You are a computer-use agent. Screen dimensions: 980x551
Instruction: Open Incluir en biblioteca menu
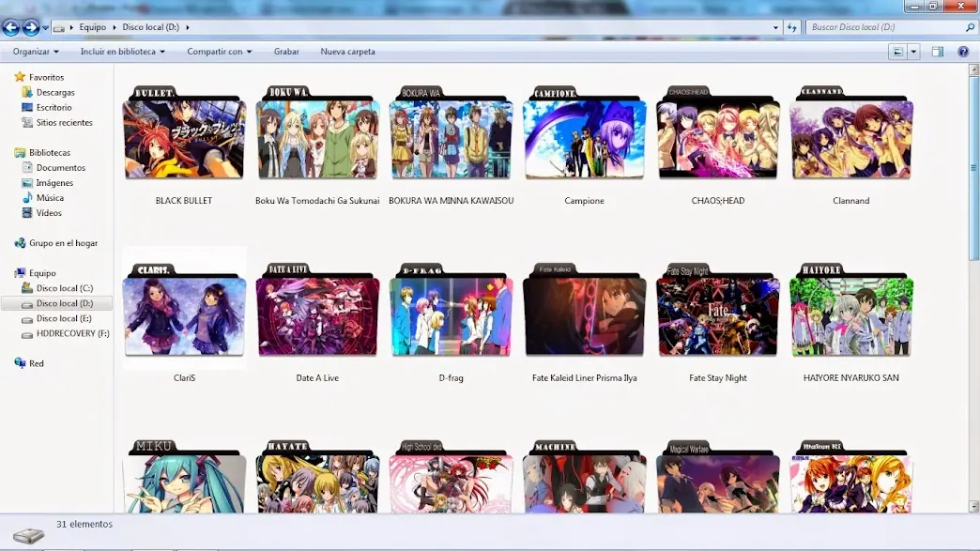point(122,52)
